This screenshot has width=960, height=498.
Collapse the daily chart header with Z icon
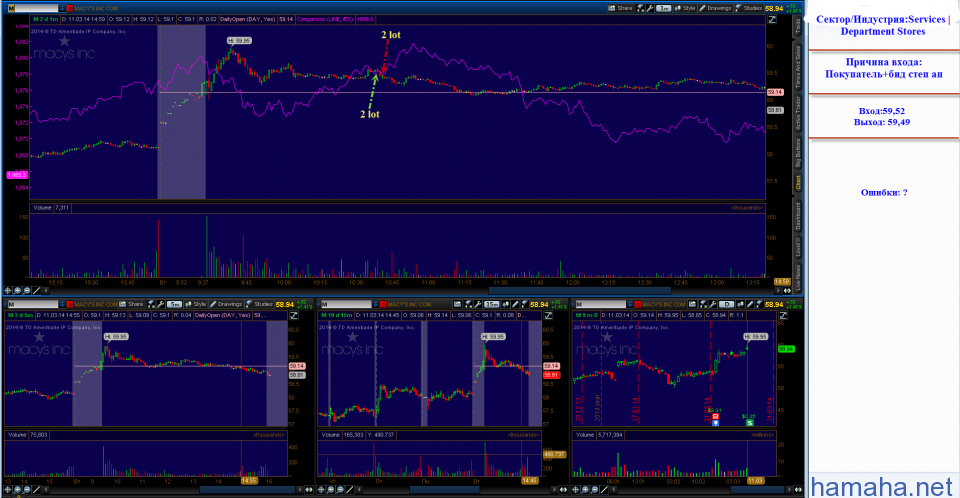(x=783, y=315)
